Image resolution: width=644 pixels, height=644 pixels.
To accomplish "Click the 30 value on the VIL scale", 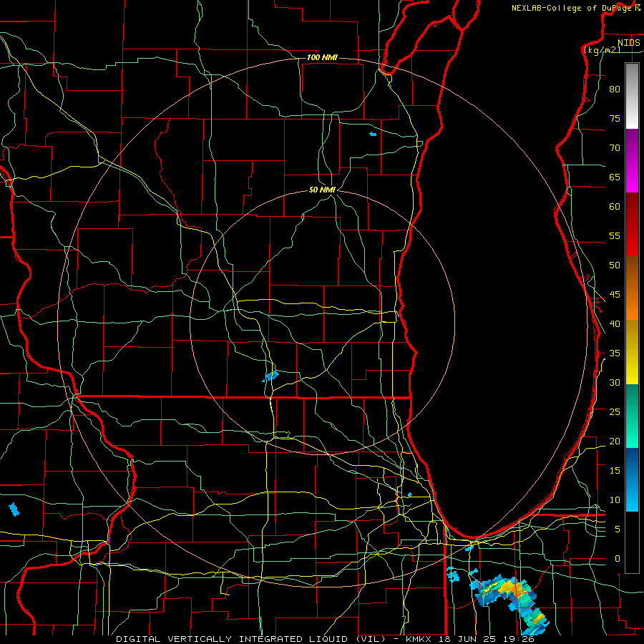I will (x=615, y=383).
